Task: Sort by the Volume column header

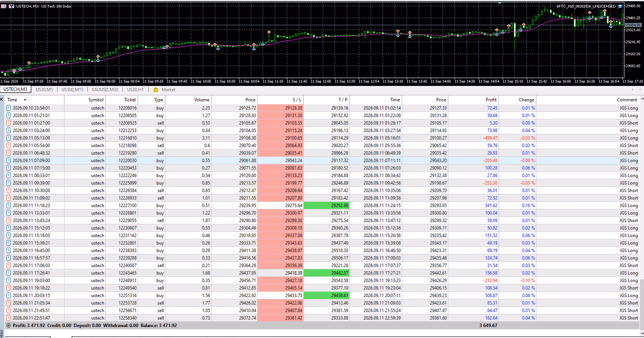Action: 188,100
